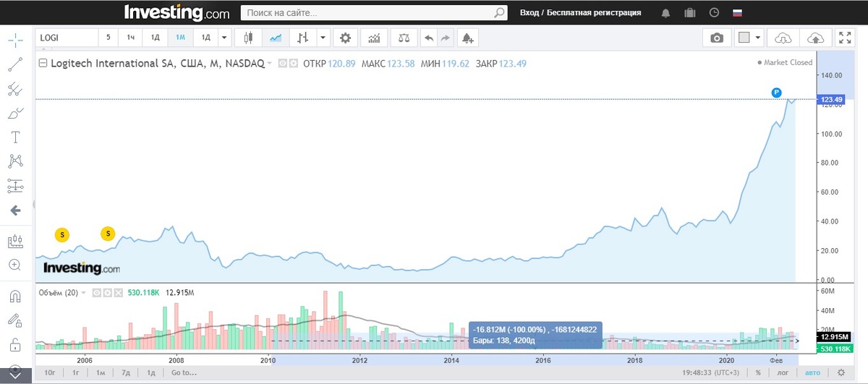The image size is (868, 384).
Task: Select the brush drawing tool
Action: click(x=15, y=114)
